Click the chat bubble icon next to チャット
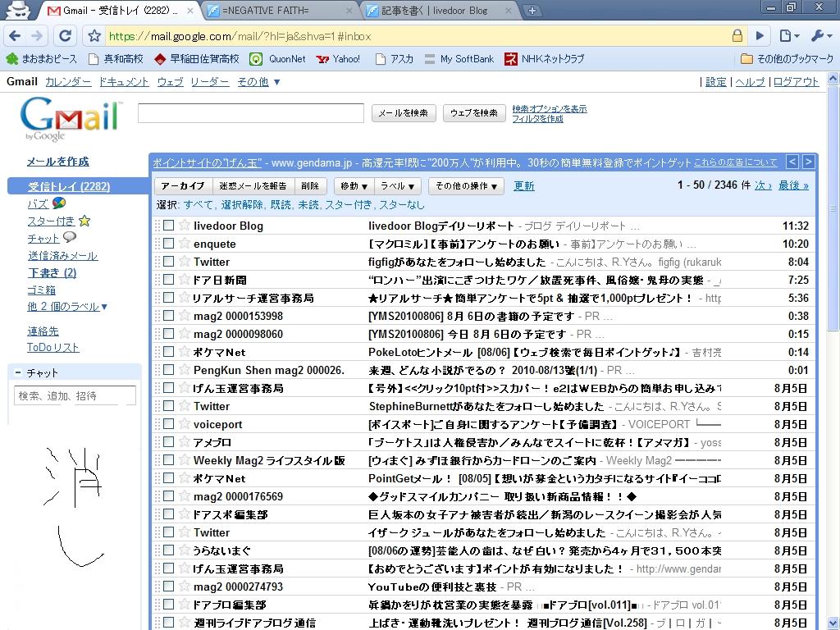 (x=70, y=237)
